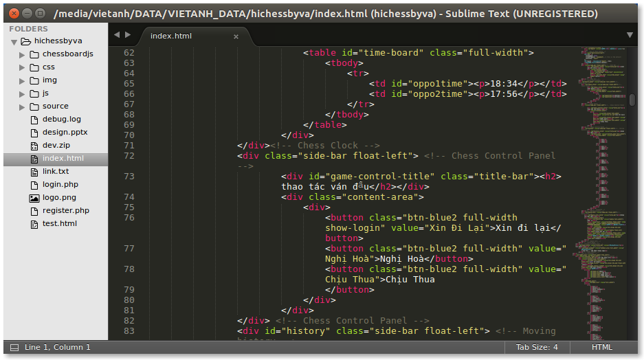Expand the chessboardjs folder arrow
The height and width of the screenshot is (360, 644).
tap(22, 54)
